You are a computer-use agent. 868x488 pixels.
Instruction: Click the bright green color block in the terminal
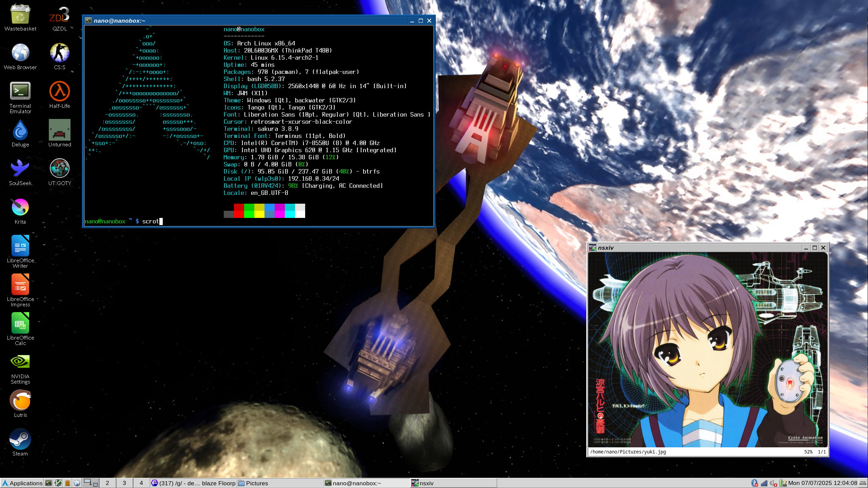click(x=249, y=214)
